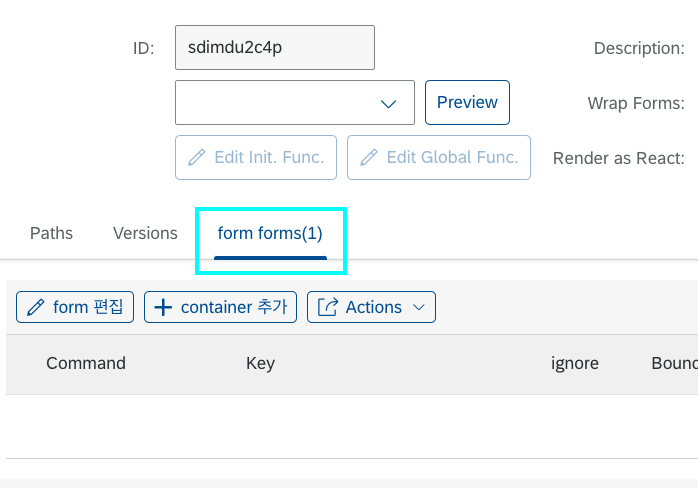Open the empty combo box chevron
698x488 pixels.
[388, 104]
